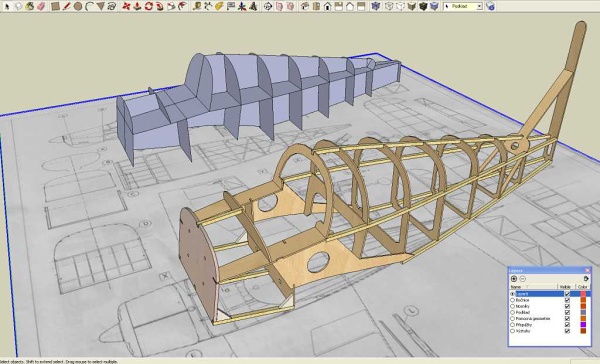
Task: Hide the Podklad layer via checkbox
Action: tap(567, 312)
